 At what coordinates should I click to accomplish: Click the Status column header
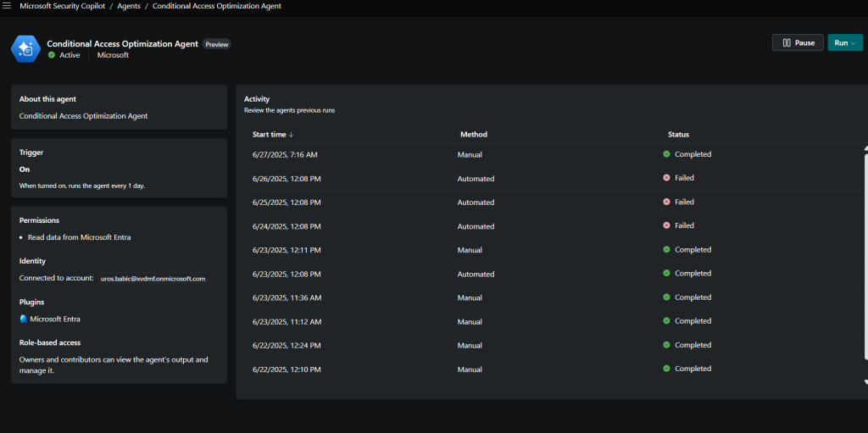[x=678, y=135]
